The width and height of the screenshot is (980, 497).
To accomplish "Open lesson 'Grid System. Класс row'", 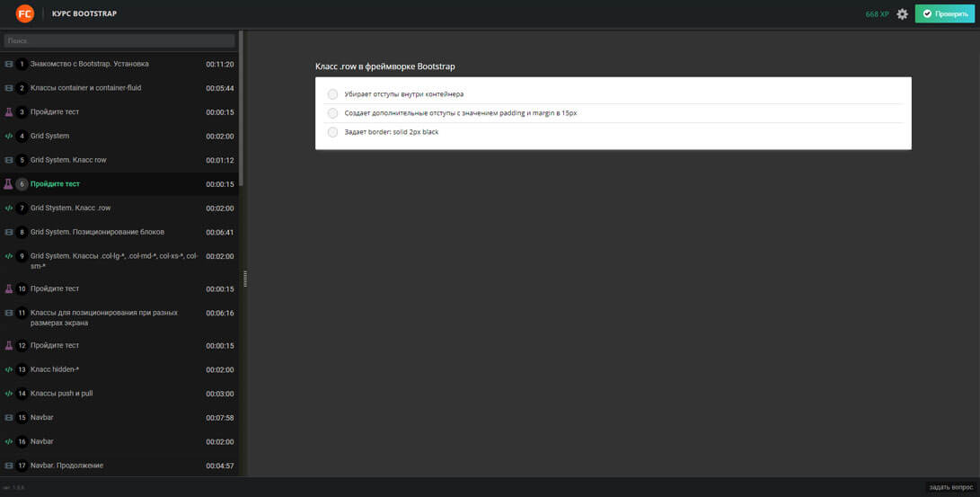I will pos(68,160).
